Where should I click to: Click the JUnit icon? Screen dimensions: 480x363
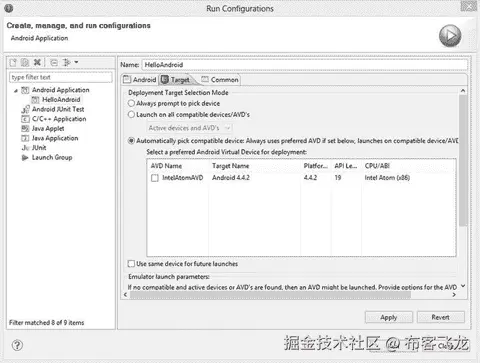coord(25,148)
